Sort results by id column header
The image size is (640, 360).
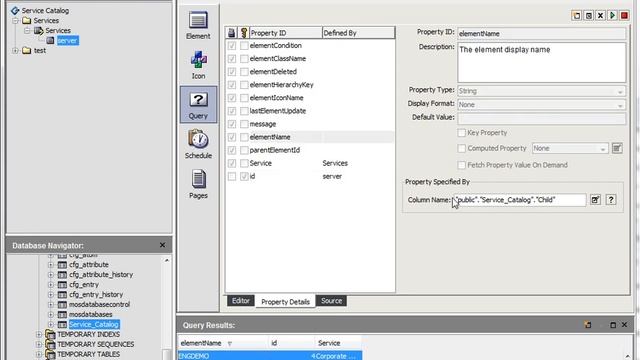click(x=291, y=343)
